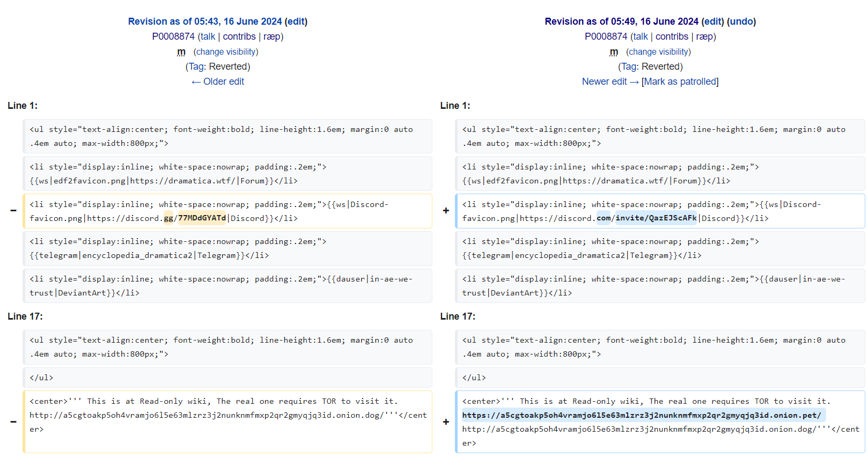
Task: Open talk link under the 05:49 revision
Action: point(641,36)
